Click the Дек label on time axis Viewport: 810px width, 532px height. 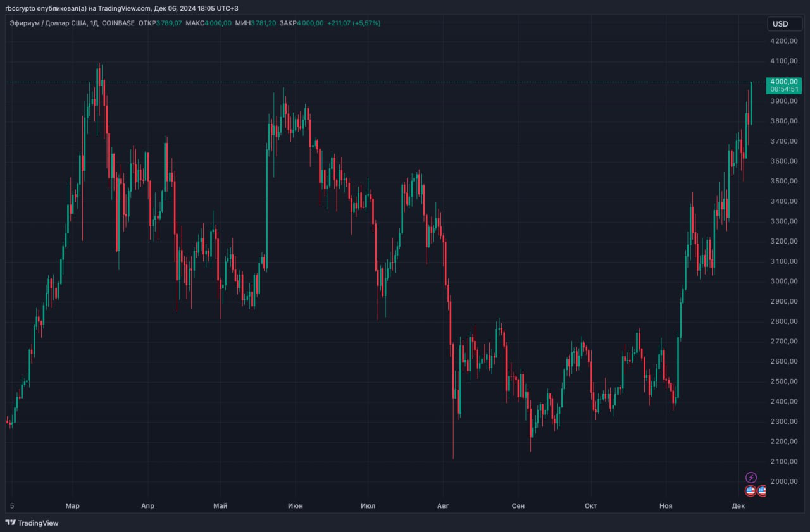click(x=738, y=505)
